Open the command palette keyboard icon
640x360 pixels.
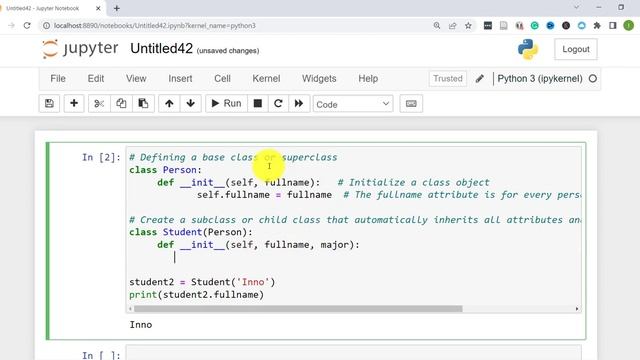point(411,104)
